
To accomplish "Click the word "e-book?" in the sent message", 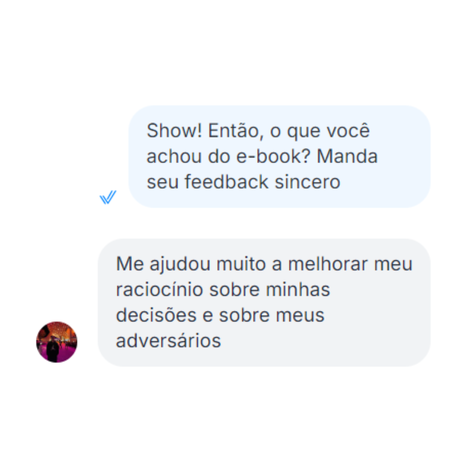I will click(x=273, y=156).
